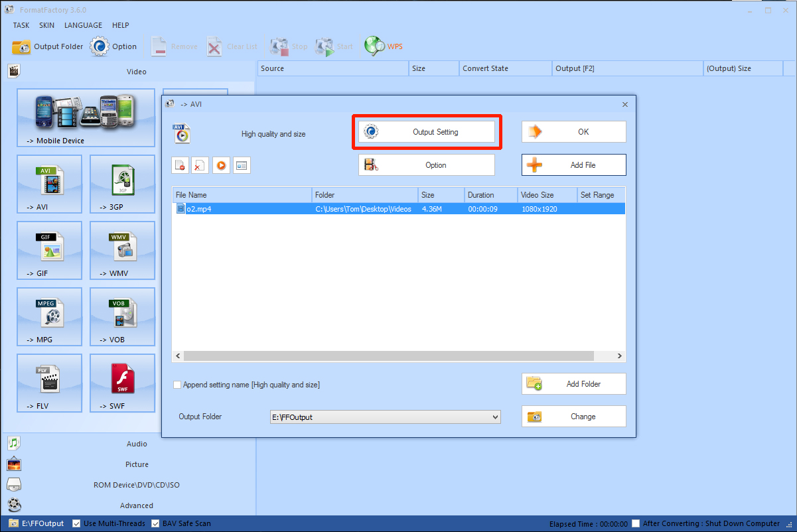Clear file list icon with red X
This screenshot has width=797, height=532.
click(x=200, y=165)
